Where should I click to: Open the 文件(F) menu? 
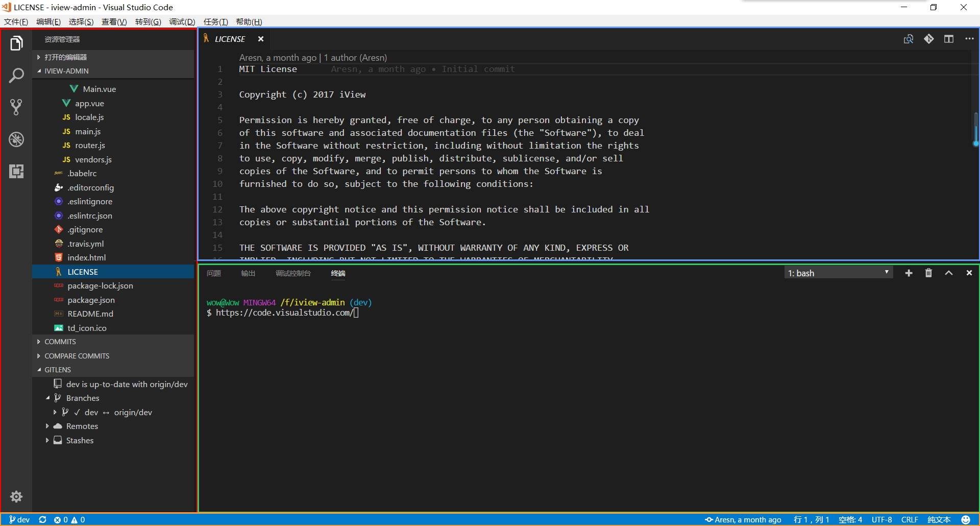pyautogui.click(x=16, y=21)
